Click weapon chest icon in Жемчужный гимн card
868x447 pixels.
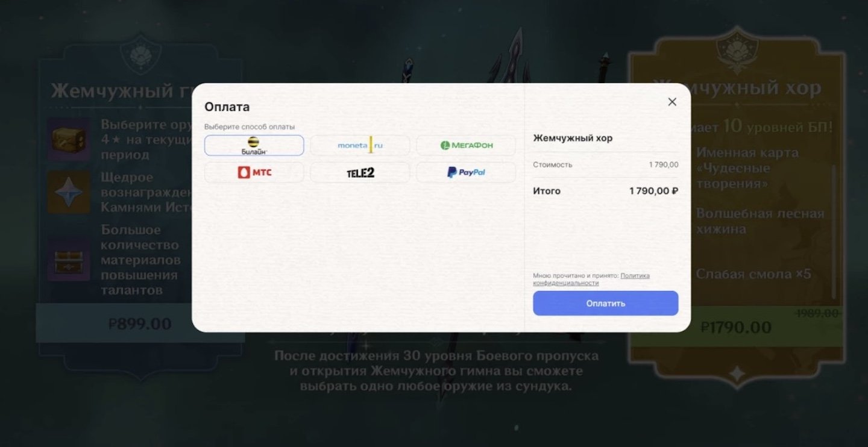pyautogui.click(x=69, y=139)
